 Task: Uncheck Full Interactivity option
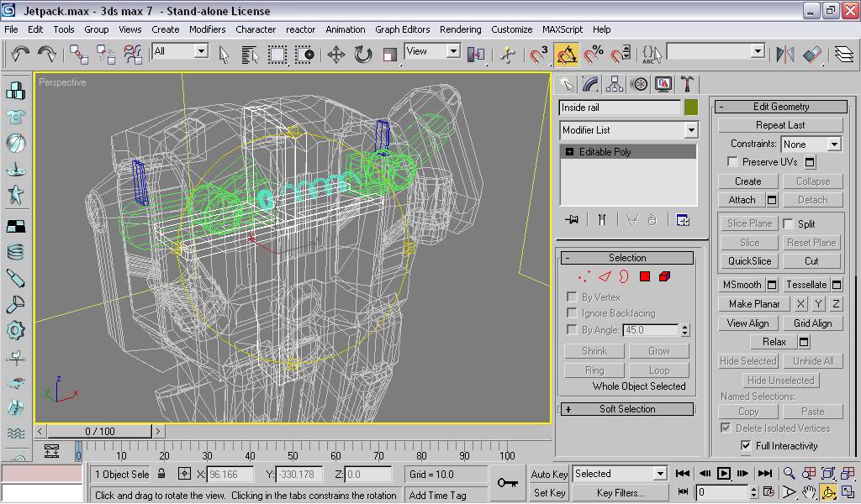tap(746, 446)
